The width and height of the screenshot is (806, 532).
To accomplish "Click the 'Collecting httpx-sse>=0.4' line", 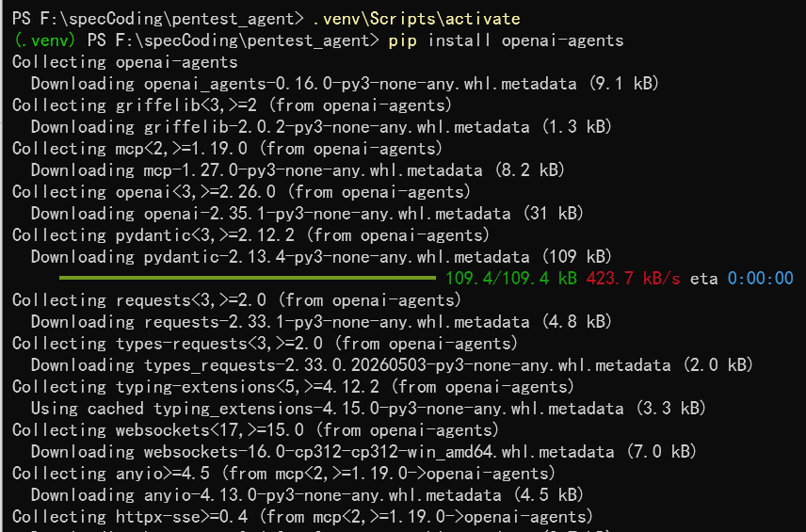I will (302, 517).
